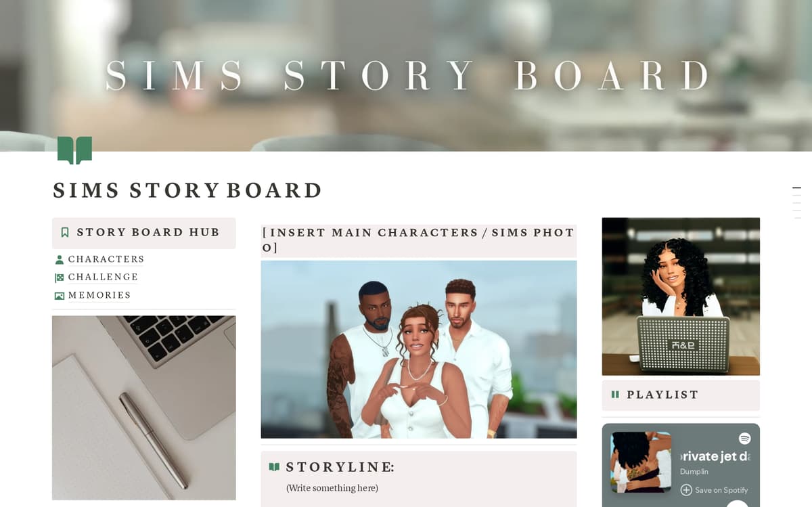Click the Sims Story Board page title
812x507 pixels.
187,191
